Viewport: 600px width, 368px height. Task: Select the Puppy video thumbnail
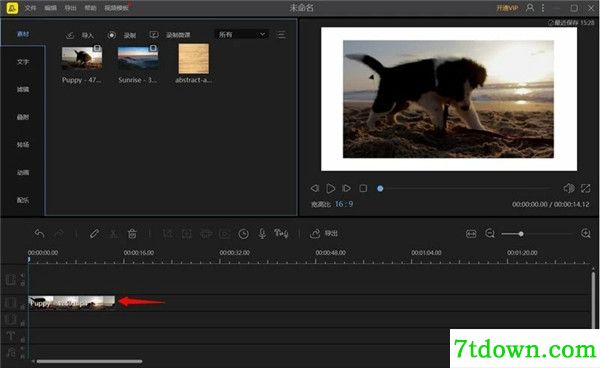(x=82, y=58)
